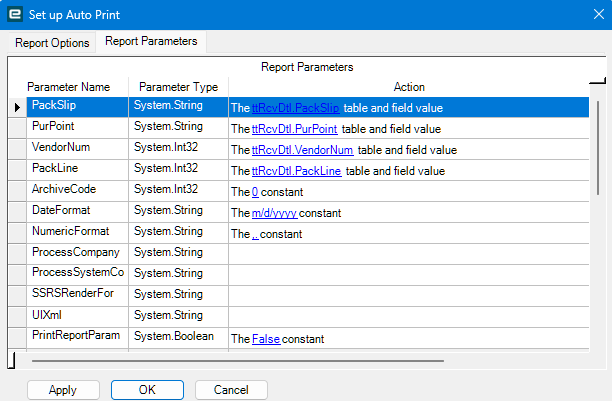Click the Parameter Name column header

click(76, 87)
